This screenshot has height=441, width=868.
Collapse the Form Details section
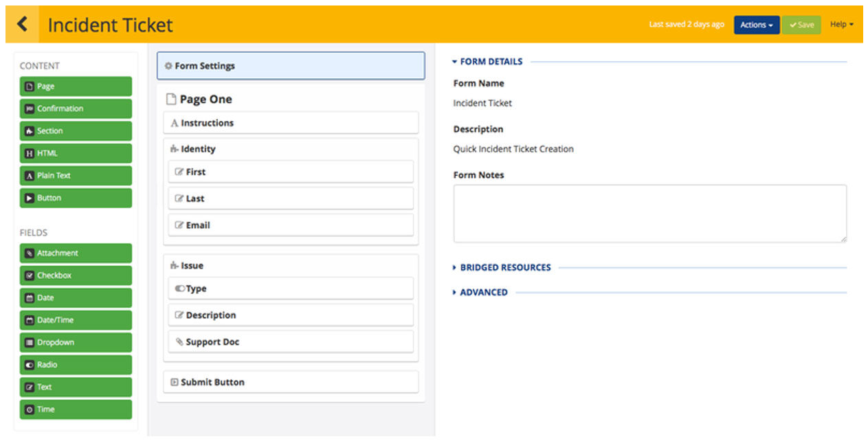487,62
